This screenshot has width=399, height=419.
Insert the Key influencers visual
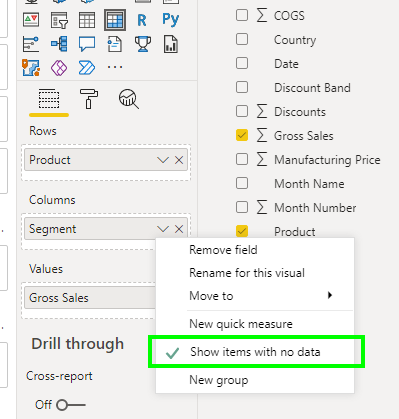coord(31,44)
